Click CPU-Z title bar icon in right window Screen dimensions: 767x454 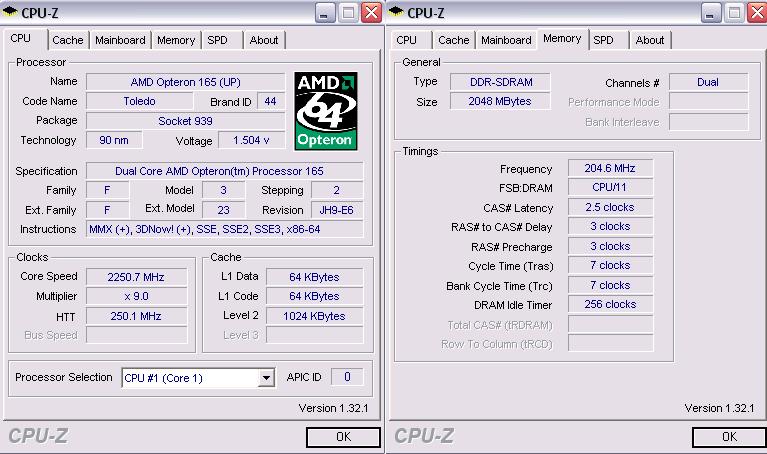point(396,12)
